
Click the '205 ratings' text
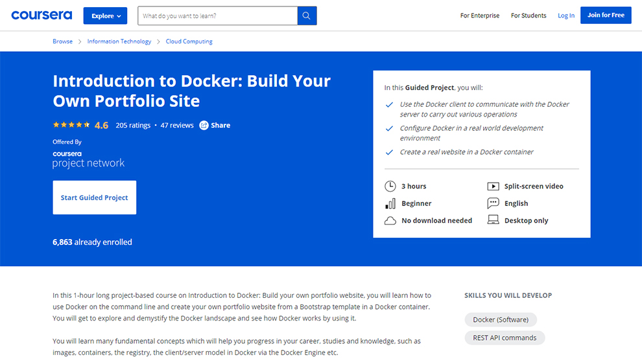point(133,125)
